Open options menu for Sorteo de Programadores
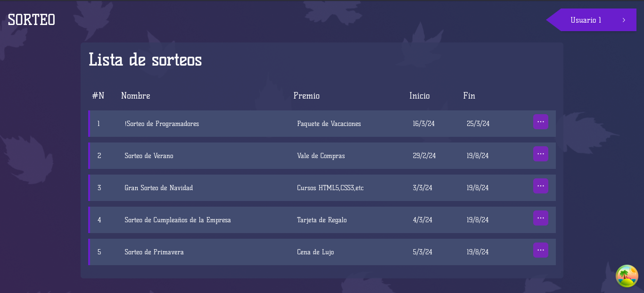 [x=541, y=122]
